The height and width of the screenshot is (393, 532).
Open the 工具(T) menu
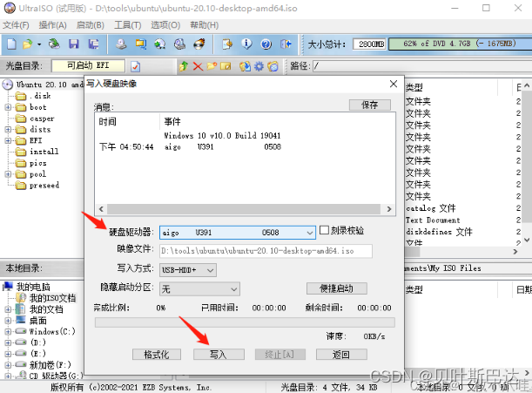tap(128, 25)
